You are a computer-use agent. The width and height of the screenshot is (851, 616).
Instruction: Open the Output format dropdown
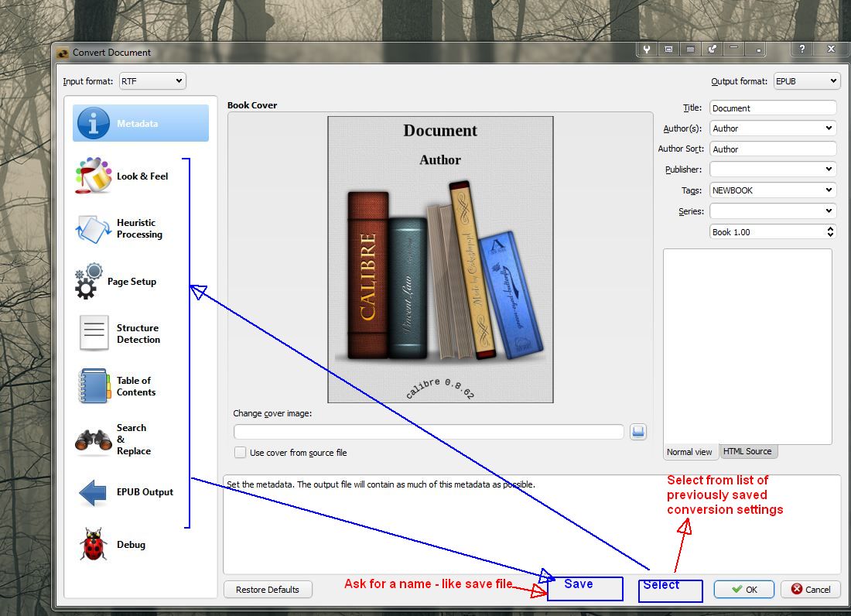807,80
